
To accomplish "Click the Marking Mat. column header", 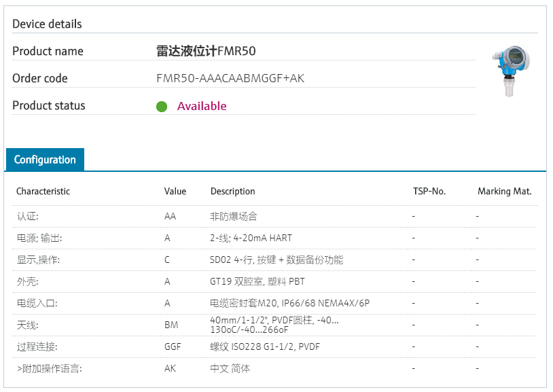I will click(504, 191).
